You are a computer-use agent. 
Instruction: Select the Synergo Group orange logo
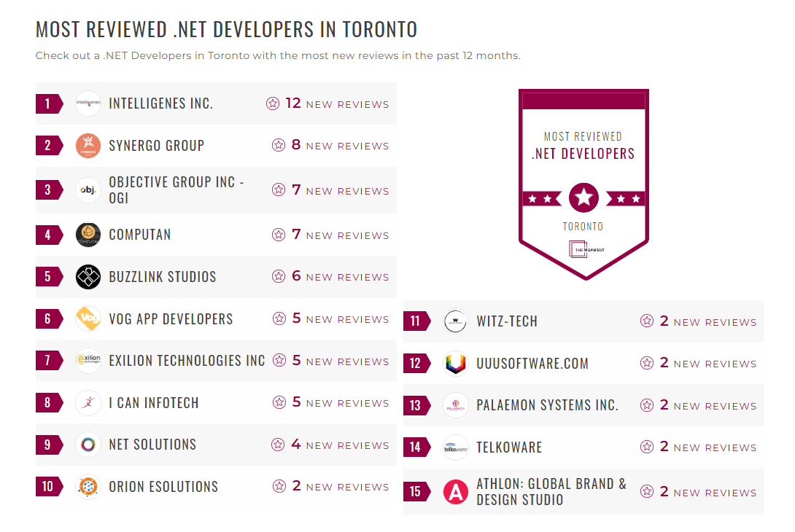[88, 145]
